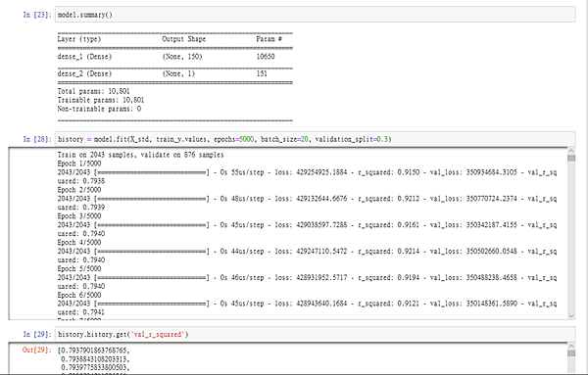Click the '(None, 150)' output shape
This screenshot has width=588, height=375.
click(182, 57)
